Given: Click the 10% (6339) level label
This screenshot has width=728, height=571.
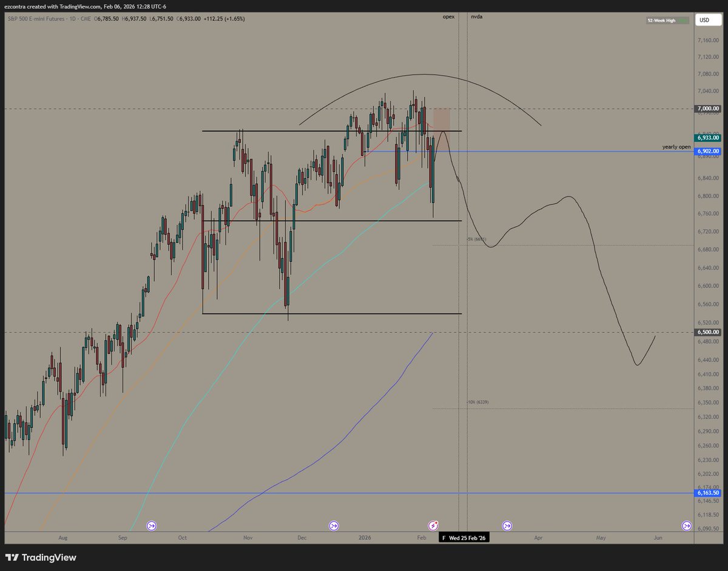Looking at the screenshot, I should 479,402.
